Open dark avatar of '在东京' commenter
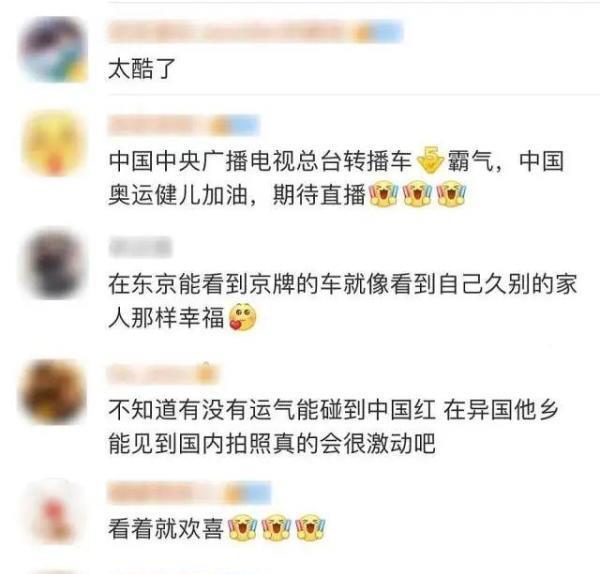This screenshot has width=600, height=574. point(54,264)
